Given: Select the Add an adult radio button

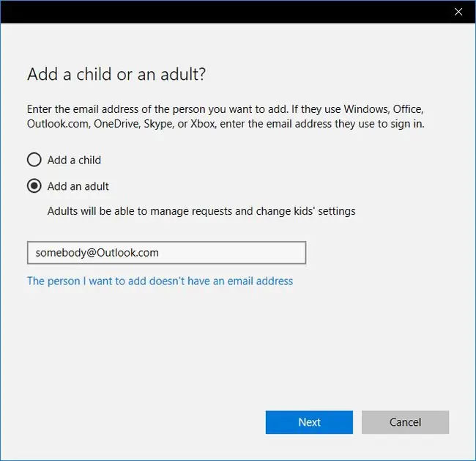Looking at the screenshot, I should 34,186.
